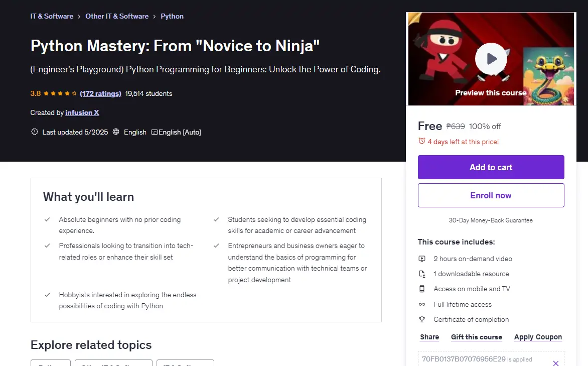This screenshot has width=588, height=366.
Task: Click the 19,514 students text
Action: click(x=149, y=93)
